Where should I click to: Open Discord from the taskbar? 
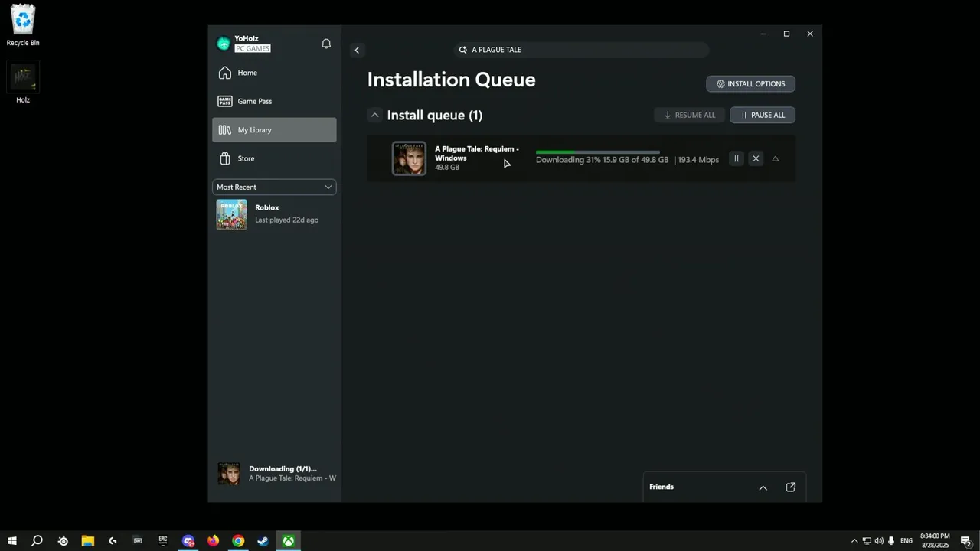[188, 541]
